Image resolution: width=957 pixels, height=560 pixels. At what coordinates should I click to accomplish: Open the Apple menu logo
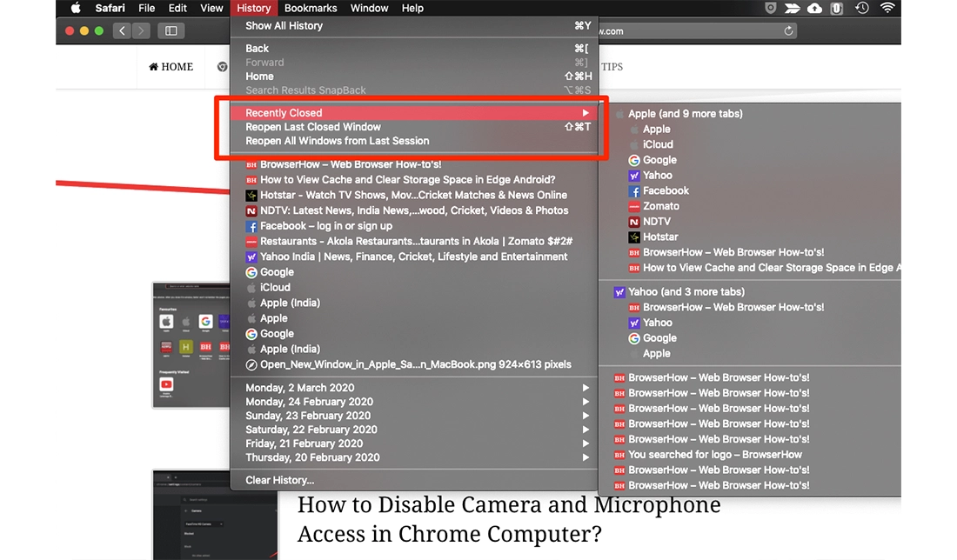tap(75, 9)
